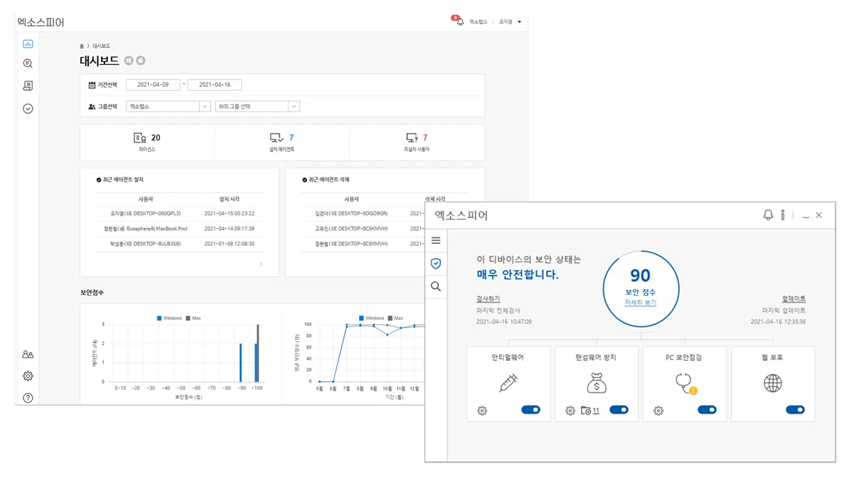Click the info icon in agent title bar
868x483 pixels.
tap(782, 215)
